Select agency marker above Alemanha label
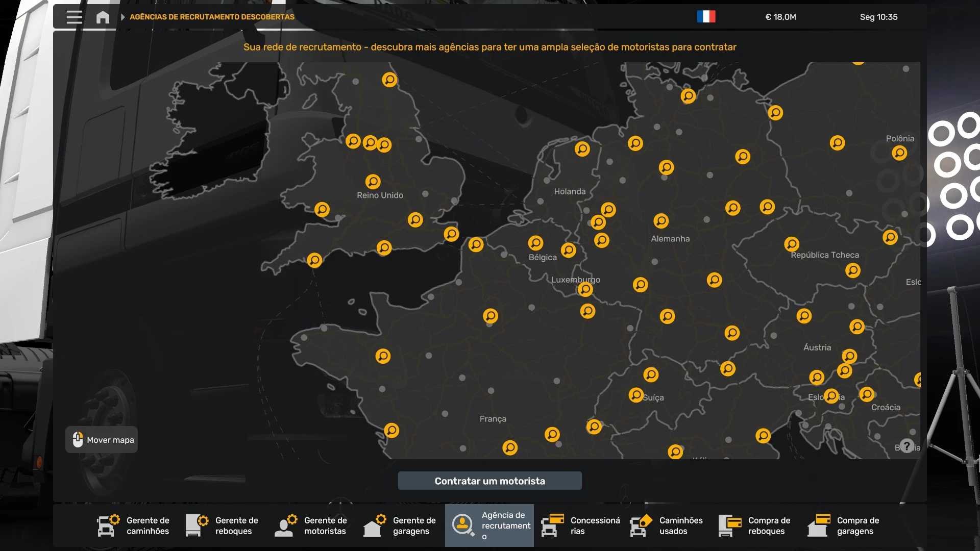Viewport: 980px width, 551px height. (x=661, y=221)
